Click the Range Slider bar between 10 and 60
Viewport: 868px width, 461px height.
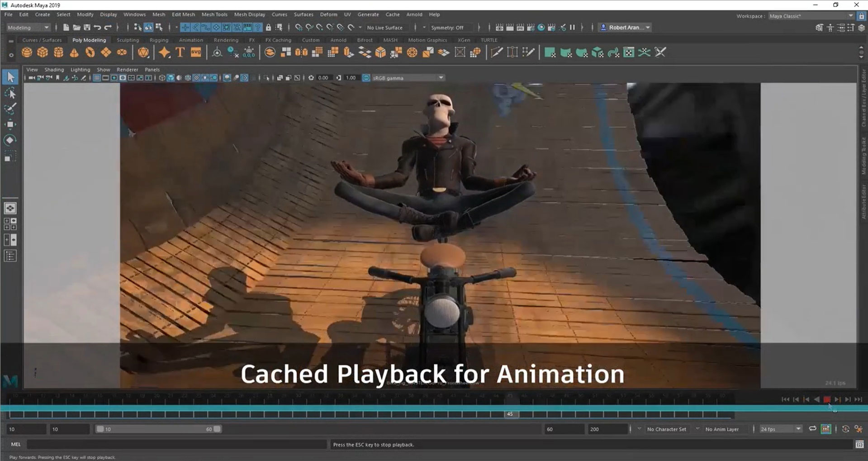pos(158,429)
